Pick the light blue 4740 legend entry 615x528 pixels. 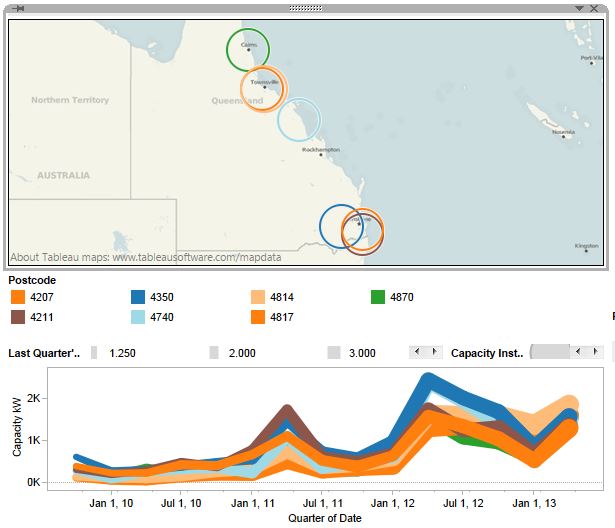point(138,317)
